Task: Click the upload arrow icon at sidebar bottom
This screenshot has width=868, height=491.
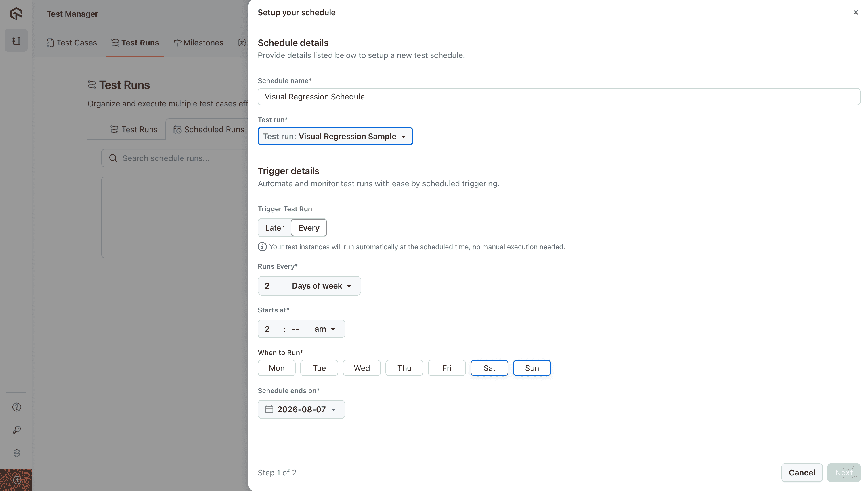Action: (17, 480)
